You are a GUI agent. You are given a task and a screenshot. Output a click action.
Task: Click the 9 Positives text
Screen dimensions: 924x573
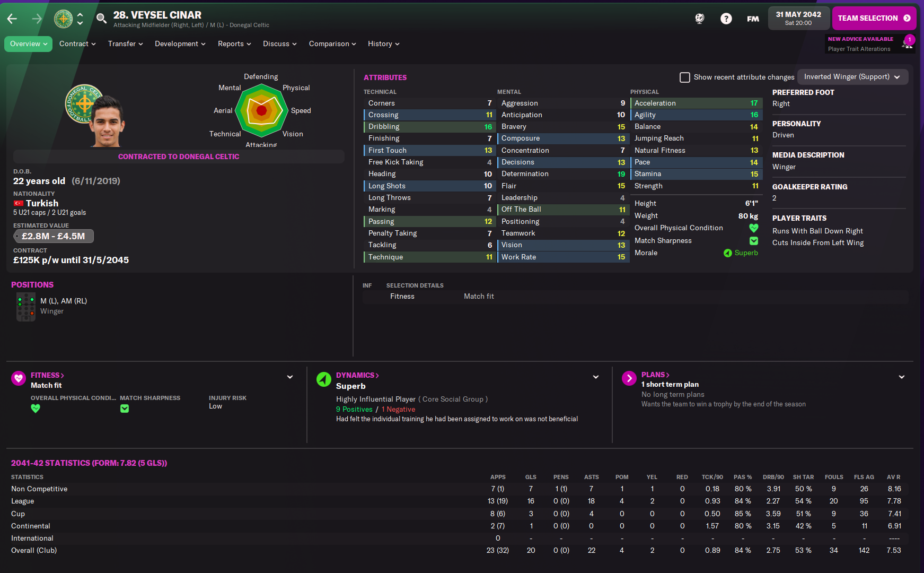(x=354, y=410)
